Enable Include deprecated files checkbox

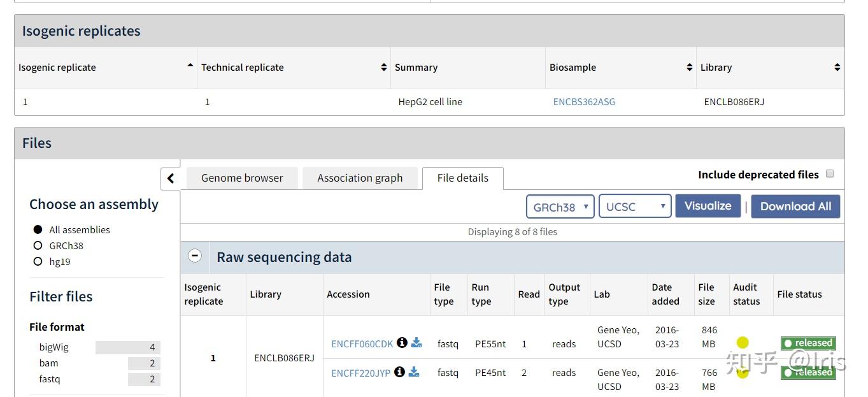tap(830, 174)
